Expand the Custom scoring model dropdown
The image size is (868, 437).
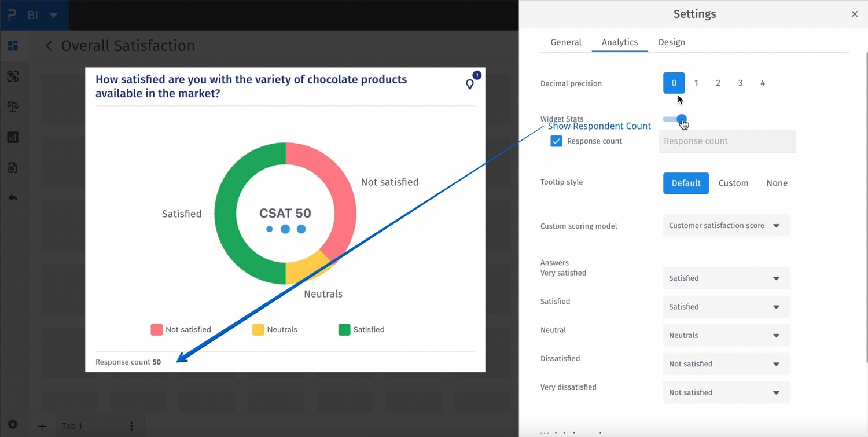tap(726, 226)
